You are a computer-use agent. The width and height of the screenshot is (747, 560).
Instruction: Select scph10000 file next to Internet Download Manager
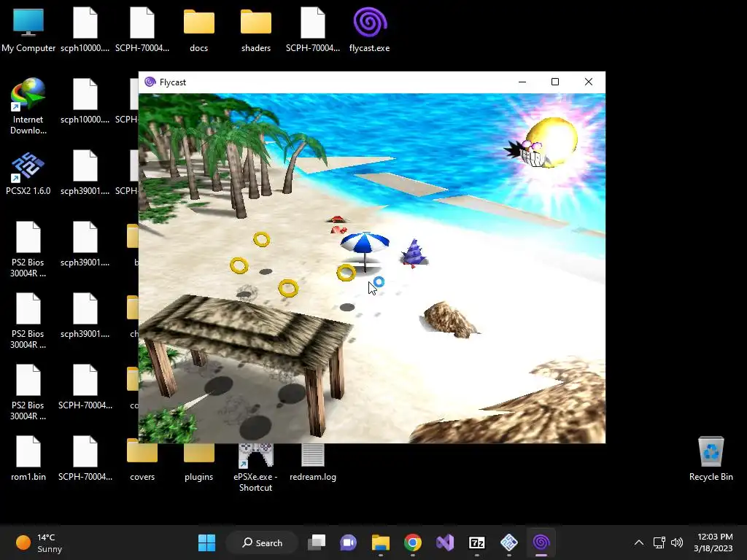point(85,101)
